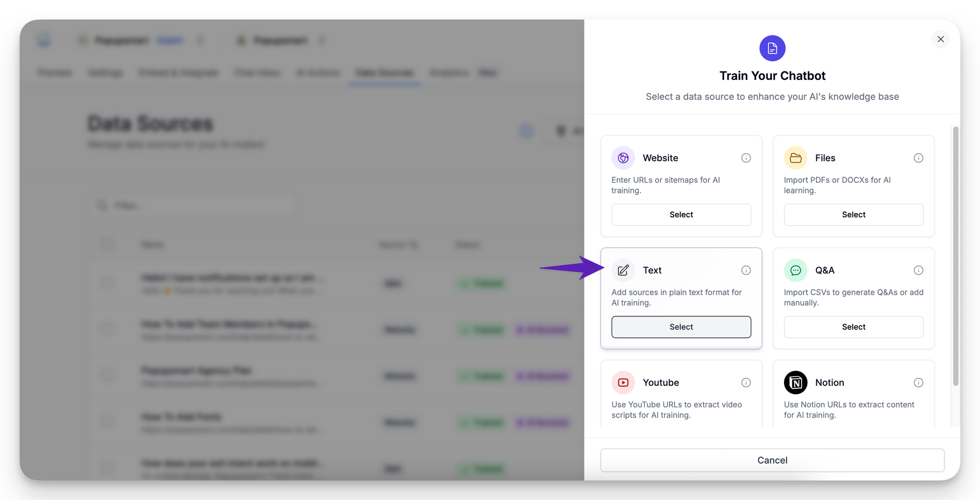Click 'Use YouTube URLs to extract video scripts' text
Image resolution: width=980 pixels, height=500 pixels.
click(677, 409)
